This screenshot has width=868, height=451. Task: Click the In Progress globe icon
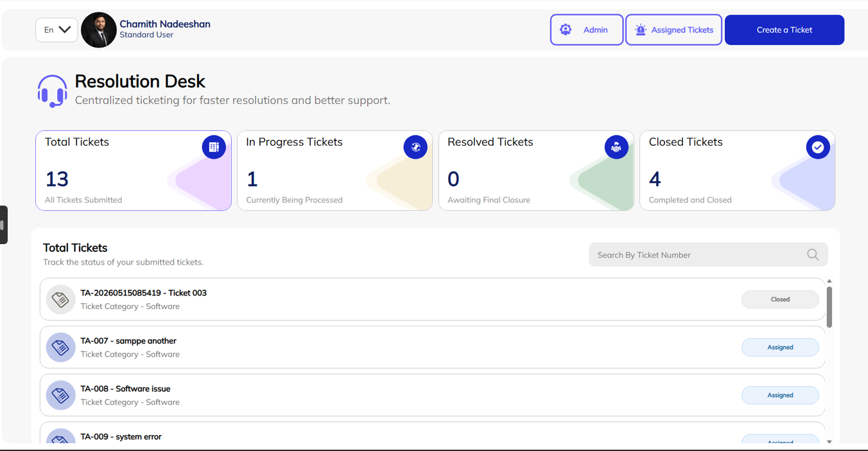tap(415, 147)
